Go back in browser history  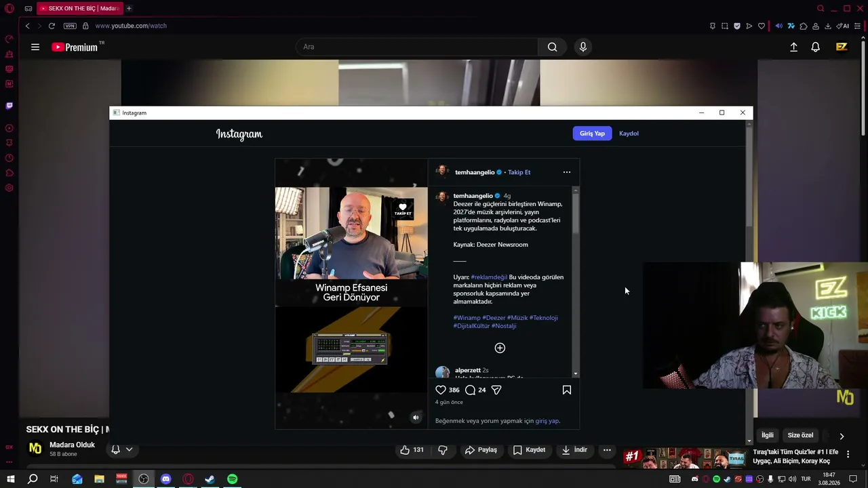point(27,26)
